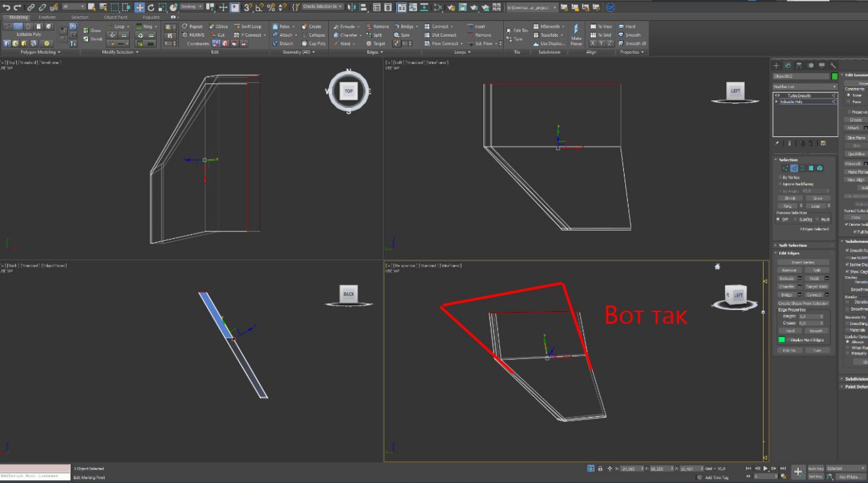
Task: Select Editable Poly in modifier stack
Action: 806,101
